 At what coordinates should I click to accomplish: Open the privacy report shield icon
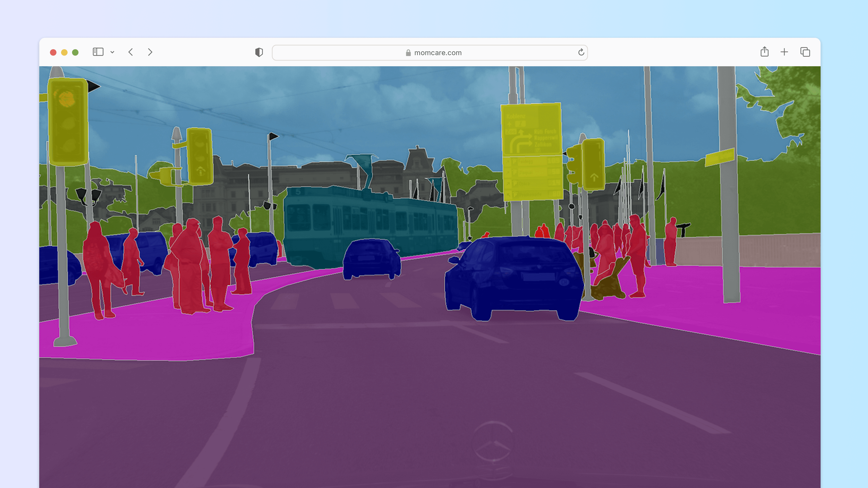(259, 52)
